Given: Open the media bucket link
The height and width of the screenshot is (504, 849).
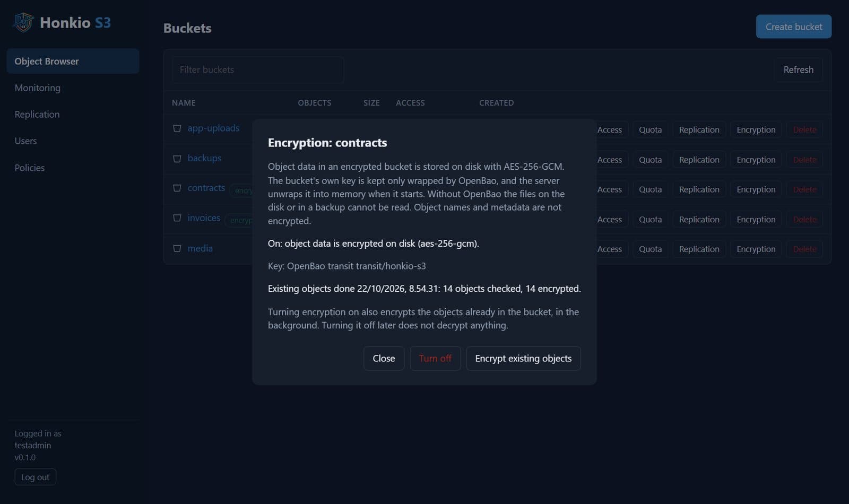Looking at the screenshot, I should [200, 248].
